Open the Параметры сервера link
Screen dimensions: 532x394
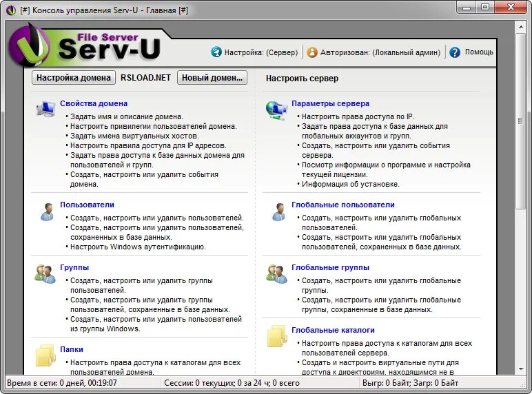(331, 103)
